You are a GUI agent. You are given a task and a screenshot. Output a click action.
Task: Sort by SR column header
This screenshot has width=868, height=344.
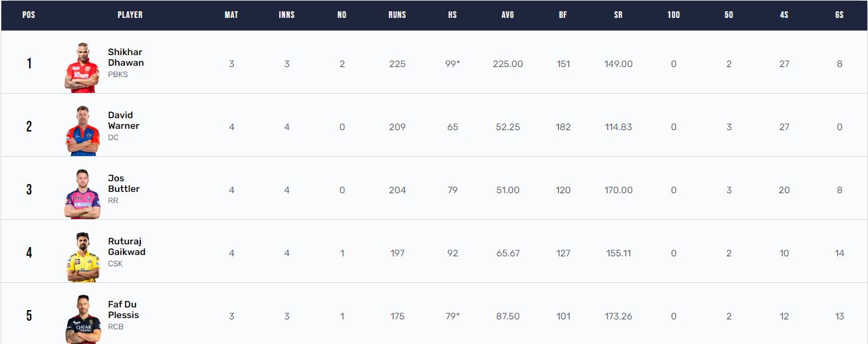pos(618,15)
